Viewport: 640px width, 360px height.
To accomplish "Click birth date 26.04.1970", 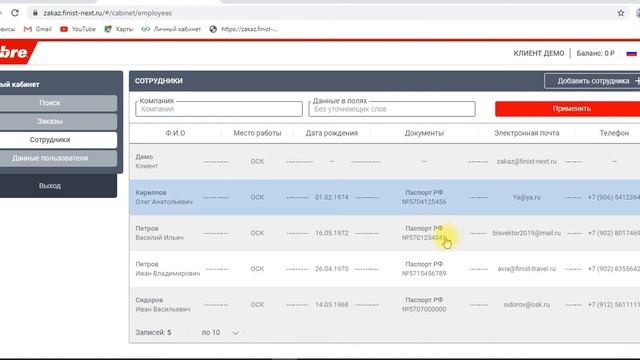I will tap(331, 269).
